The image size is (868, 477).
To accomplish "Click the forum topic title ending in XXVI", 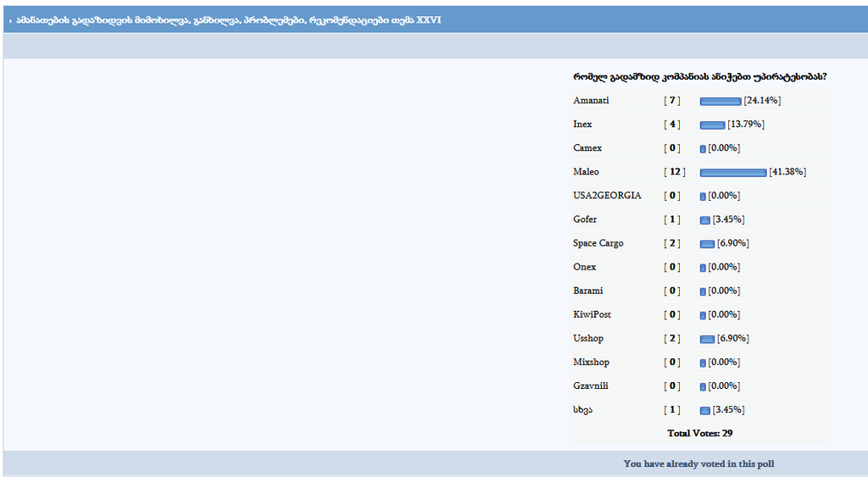I will tap(229, 20).
